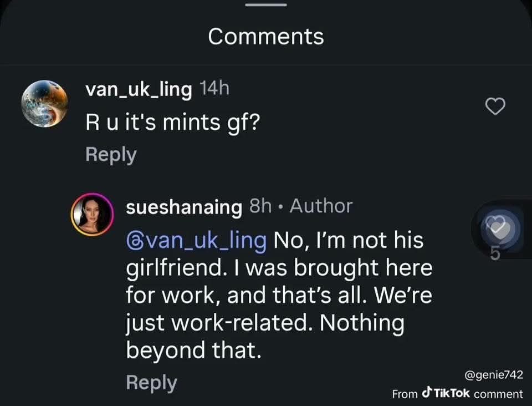Viewport: 532px width, 406px height.
Task: Click the TikTok logo in the watermark
Action: [446, 393]
